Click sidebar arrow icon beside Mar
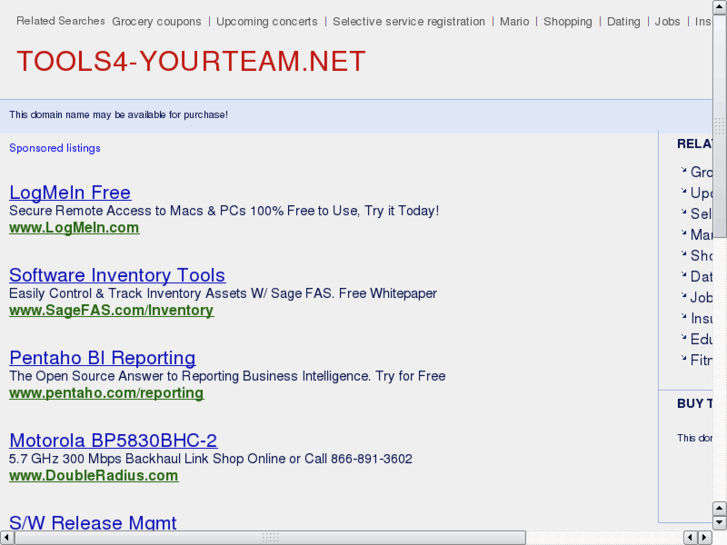727x545 pixels. [683, 233]
